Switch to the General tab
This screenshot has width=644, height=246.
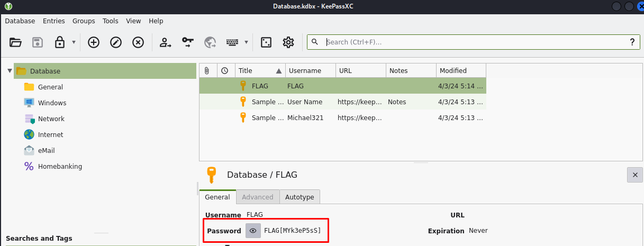217,197
